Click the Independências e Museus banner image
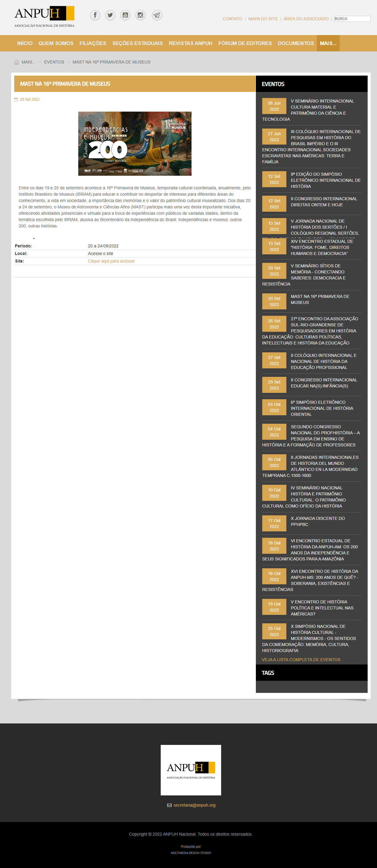377x868 pixels. point(135,144)
